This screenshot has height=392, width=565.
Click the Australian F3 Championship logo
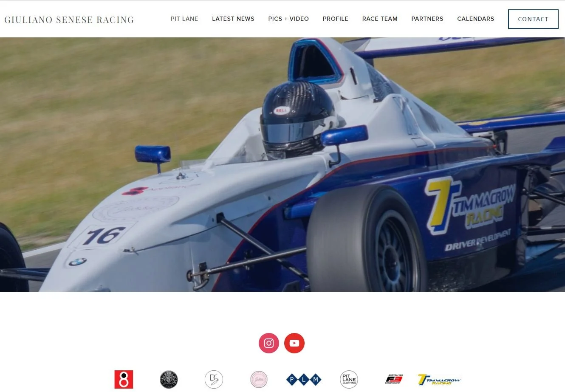(394, 379)
